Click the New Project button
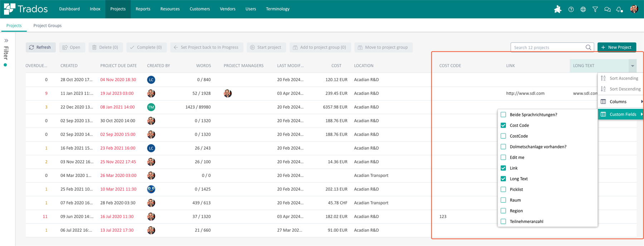This screenshot has height=246, width=644. coord(616,47)
